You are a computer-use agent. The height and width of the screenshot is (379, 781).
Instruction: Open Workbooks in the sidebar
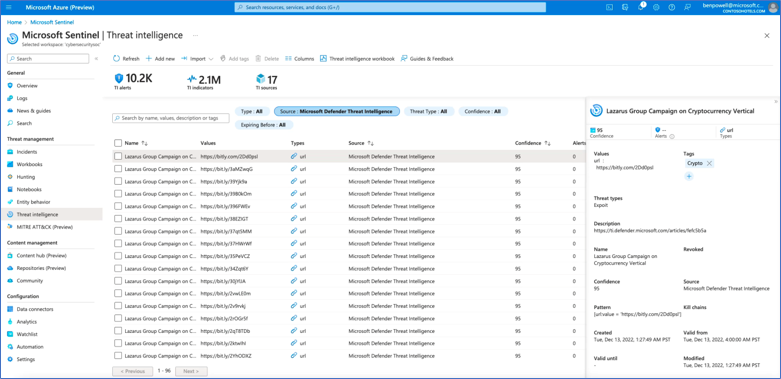coord(29,164)
